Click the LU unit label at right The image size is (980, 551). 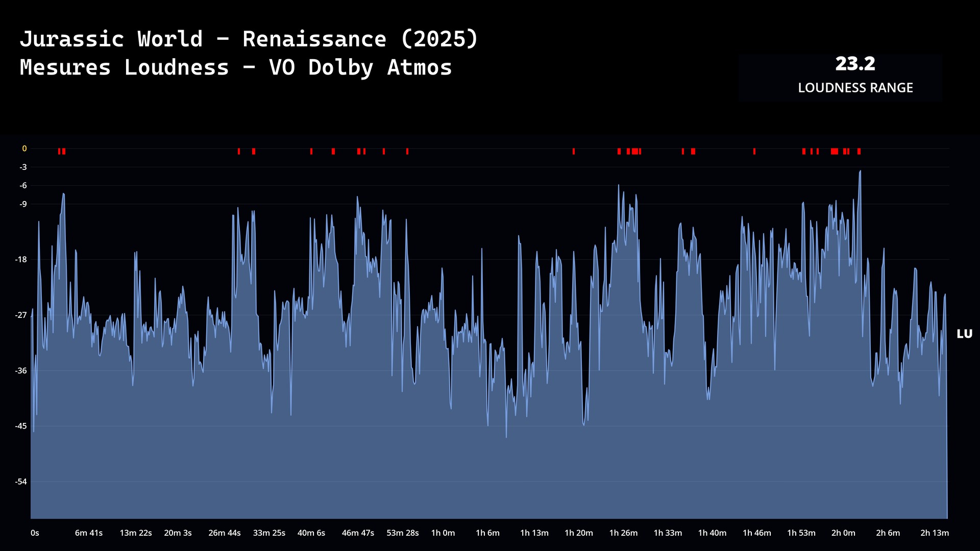pos(964,334)
